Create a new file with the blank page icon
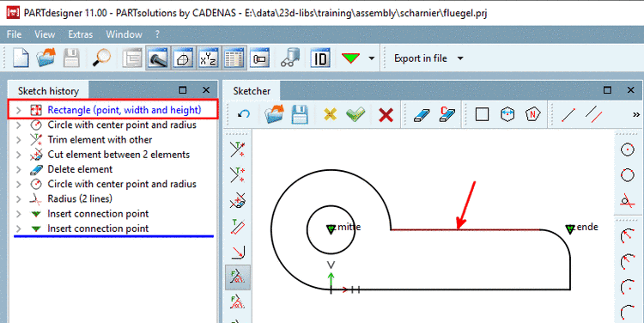Viewport: 644px width, 323px height. pos(21,58)
